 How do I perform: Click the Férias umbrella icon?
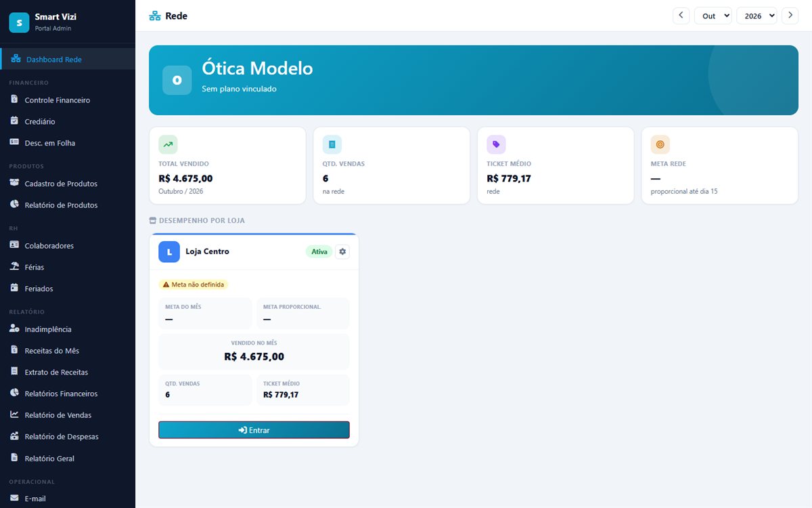coord(14,267)
